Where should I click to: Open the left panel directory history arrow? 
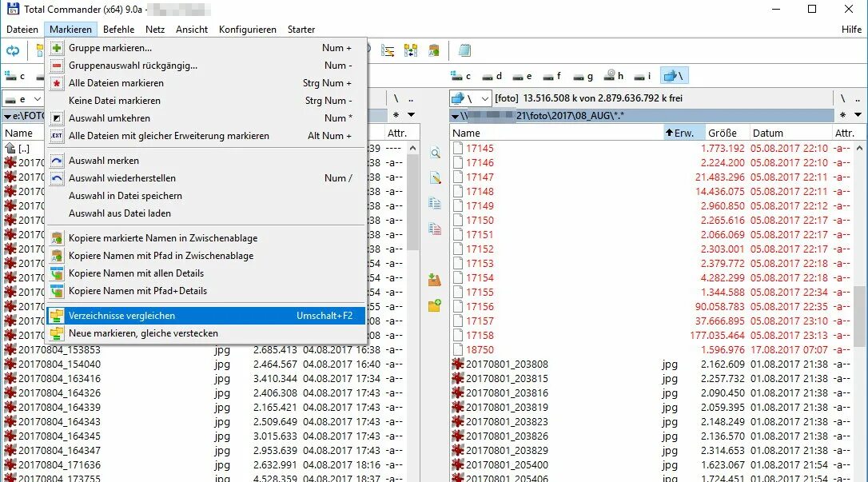411,115
